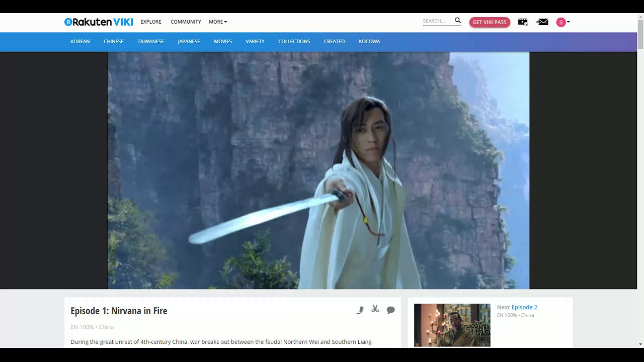
Task: Click the segment scissors icon
Action: (375, 309)
